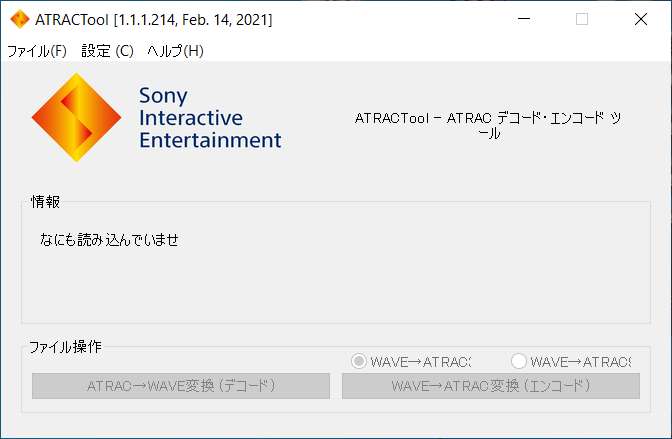Screen dimensions: 672x439
Task: Click the Sony diamond logo image
Action: [77, 118]
